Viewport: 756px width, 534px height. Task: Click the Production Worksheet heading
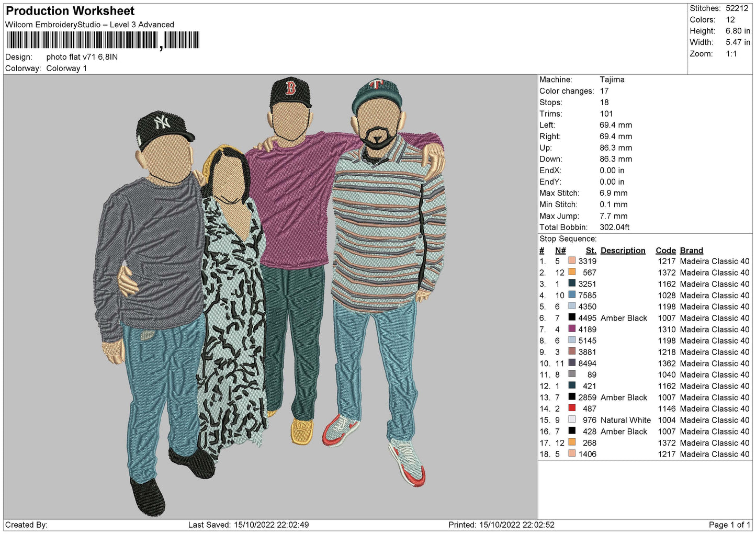[x=70, y=11]
